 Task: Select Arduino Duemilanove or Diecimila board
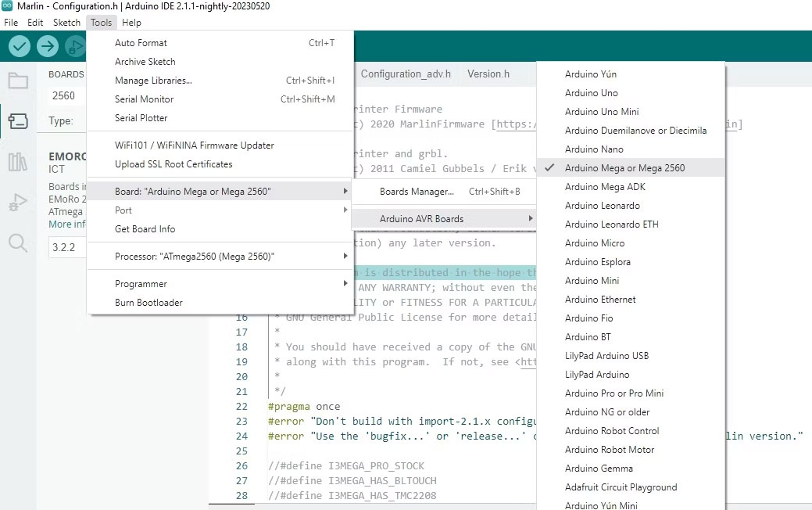(x=631, y=130)
